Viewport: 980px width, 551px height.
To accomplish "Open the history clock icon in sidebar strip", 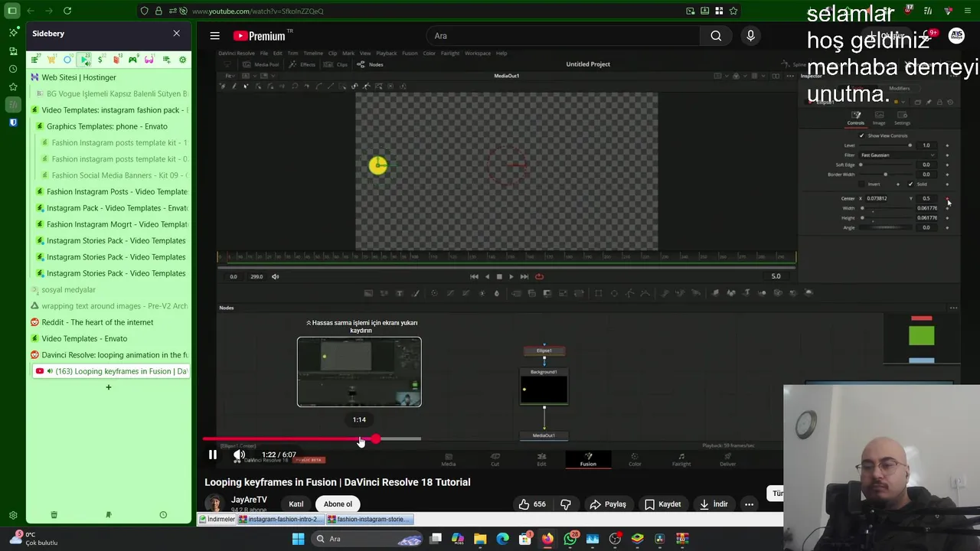I will coord(13,69).
